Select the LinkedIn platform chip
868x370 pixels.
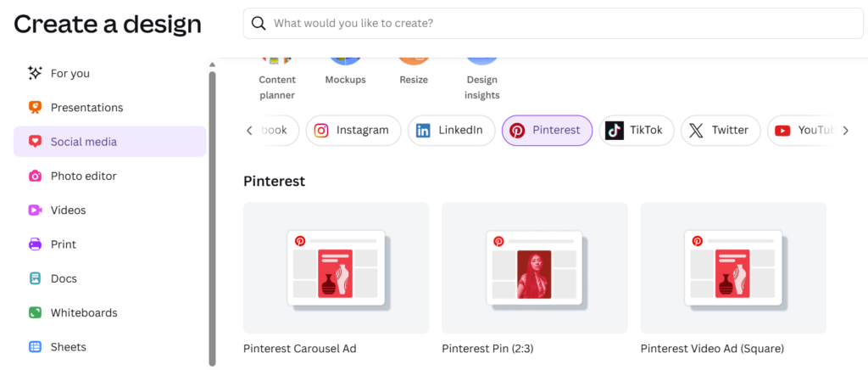tap(451, 131)
